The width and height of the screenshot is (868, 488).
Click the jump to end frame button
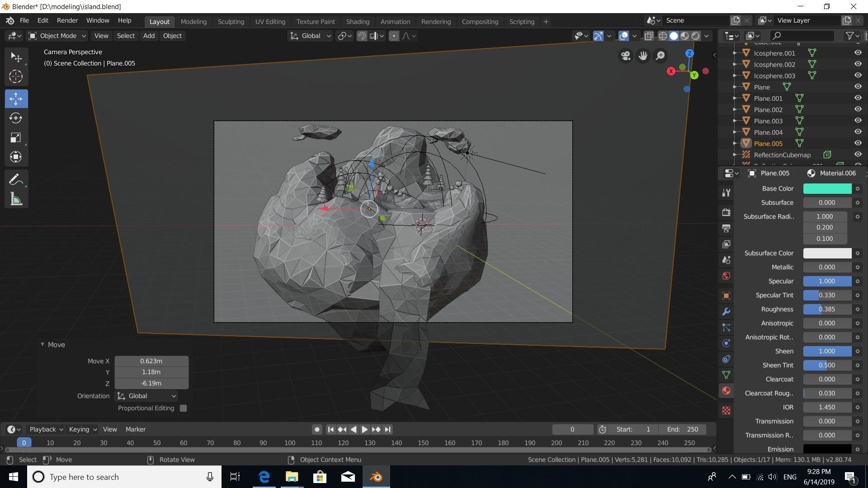[388, 429]
